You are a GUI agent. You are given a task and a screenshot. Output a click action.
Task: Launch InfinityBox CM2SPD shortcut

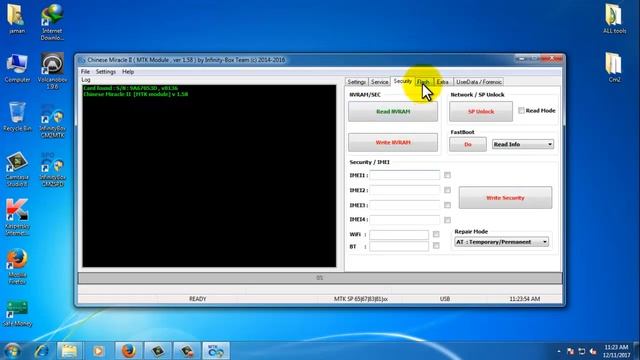pyautogui.click(x=52, y=169)
